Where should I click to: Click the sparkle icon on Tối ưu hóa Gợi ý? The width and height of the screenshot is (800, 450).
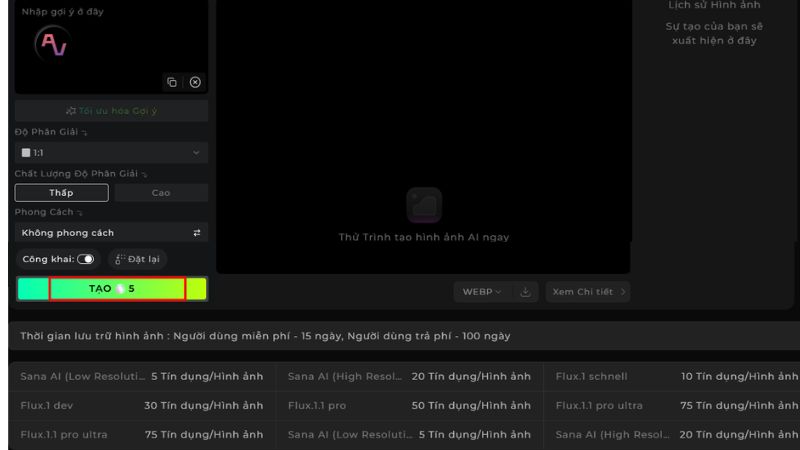point(70,111)
